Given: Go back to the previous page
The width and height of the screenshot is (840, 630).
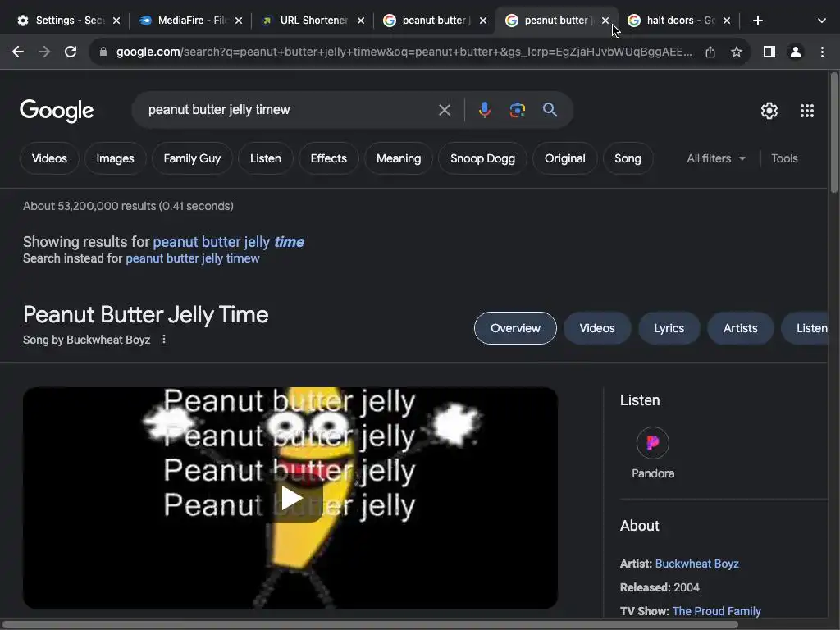Looking at the screenshot, I should coord(18,52).
